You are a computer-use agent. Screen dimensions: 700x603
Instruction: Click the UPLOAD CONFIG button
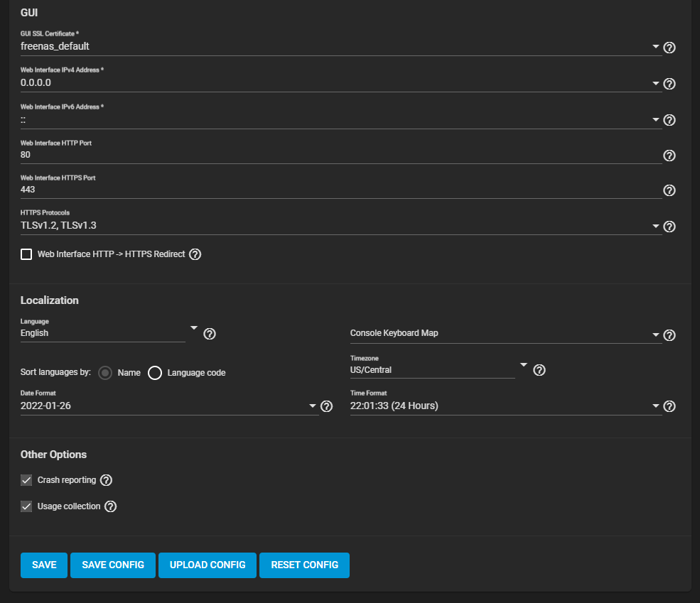click(207, 565)
